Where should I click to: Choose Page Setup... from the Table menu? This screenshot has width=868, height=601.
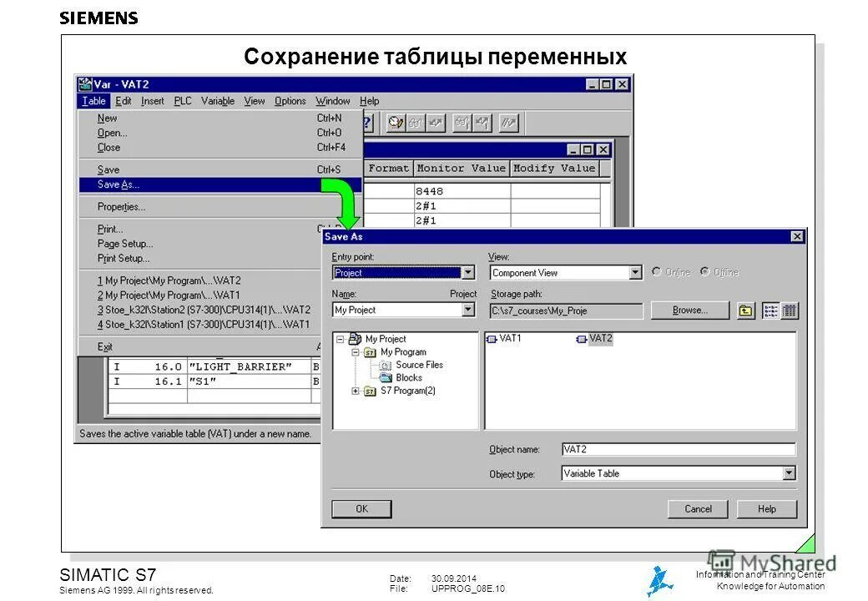pos(199,244)
